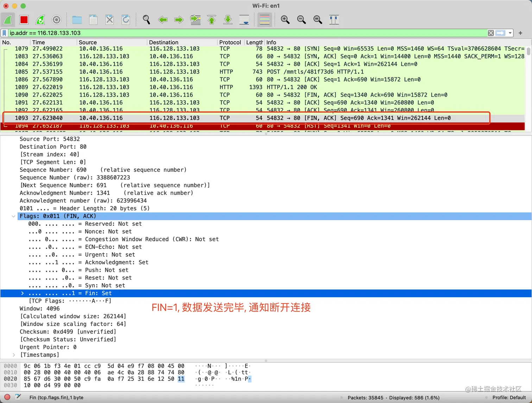Image resolution: width=532 pixels, height=403 pixels.
Task: Collapse the Flags: 0x011 tree
Action: (x=13, y=216)
